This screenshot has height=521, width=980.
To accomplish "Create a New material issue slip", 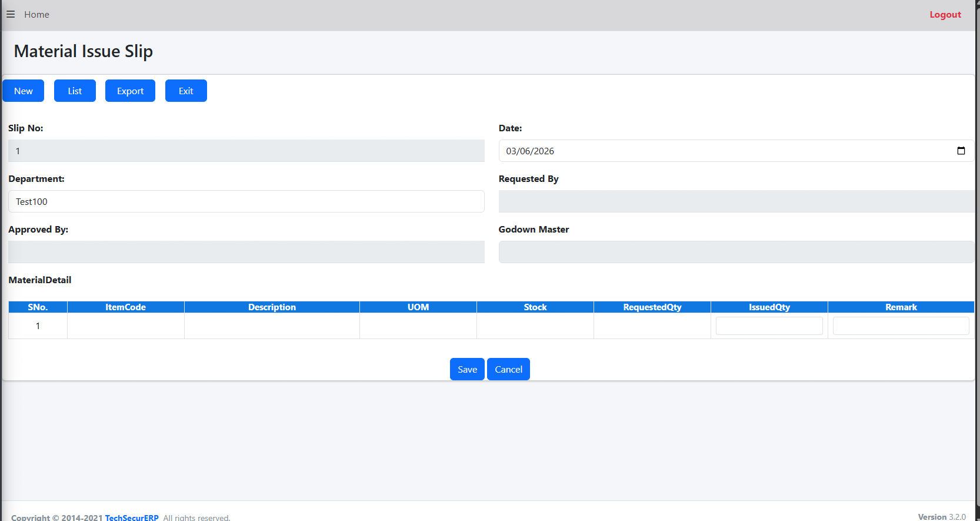I will pyautogui.click(x=24, y=91).
